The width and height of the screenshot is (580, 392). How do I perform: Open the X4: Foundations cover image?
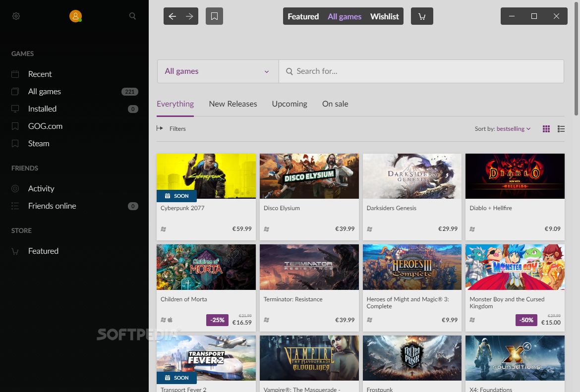click(515, 358)
